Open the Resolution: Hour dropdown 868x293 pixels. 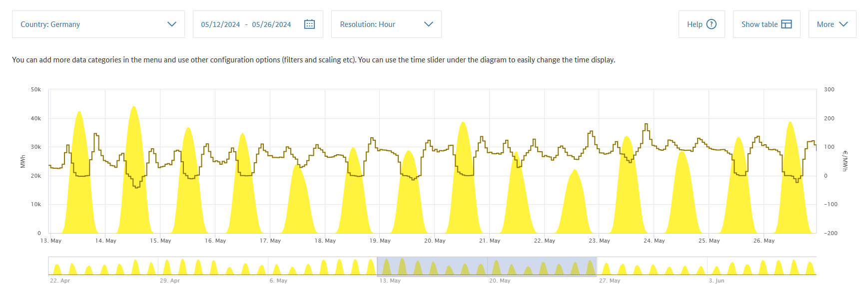[x=386, y=24]
